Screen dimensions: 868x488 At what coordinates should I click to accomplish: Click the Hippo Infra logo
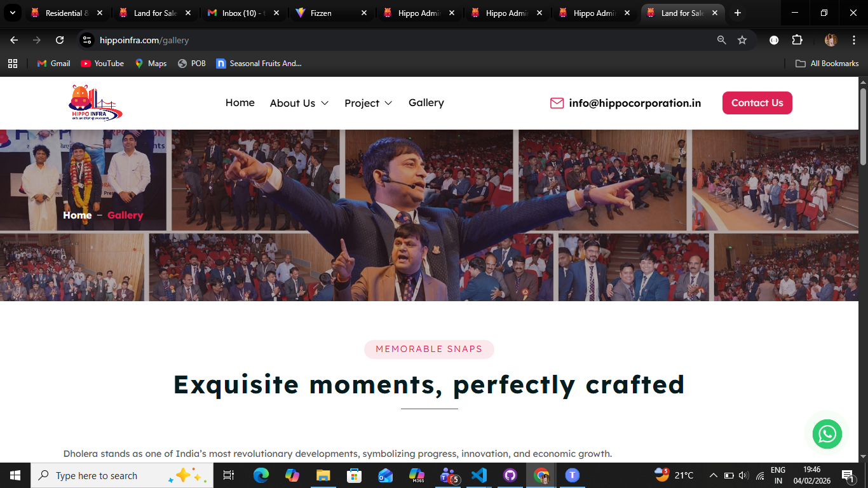tap(95, 103)
